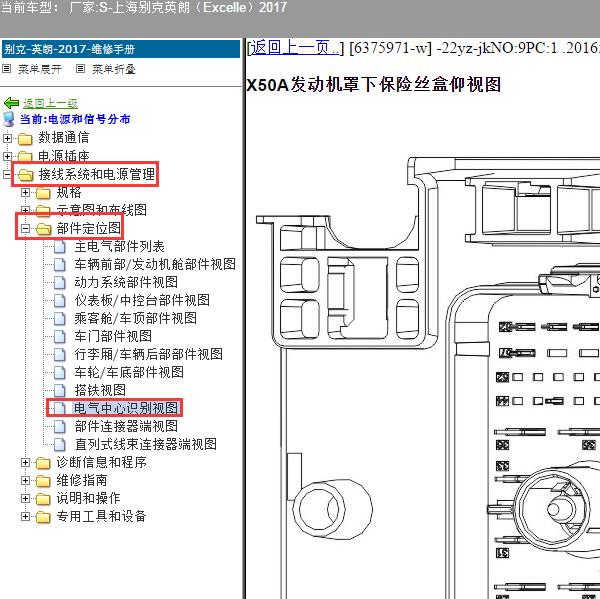Select 行李厢/车辆后部部件视图 tree entry
This screenshot has width=600, height=599.
[x=148, y=354]
